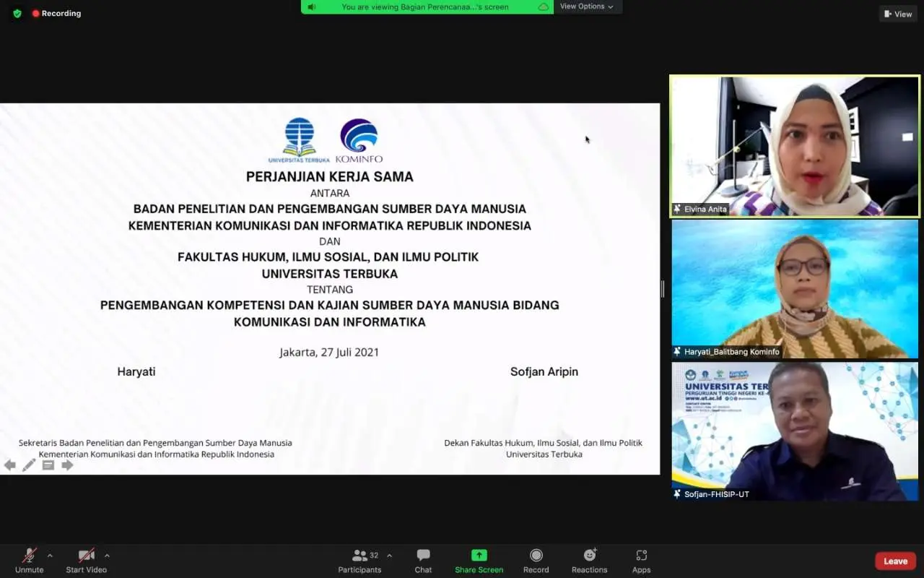Click 'Sekretaris Badan Penelitian' title text
This screenshot has width=924, height=578.
pos(155,443)
